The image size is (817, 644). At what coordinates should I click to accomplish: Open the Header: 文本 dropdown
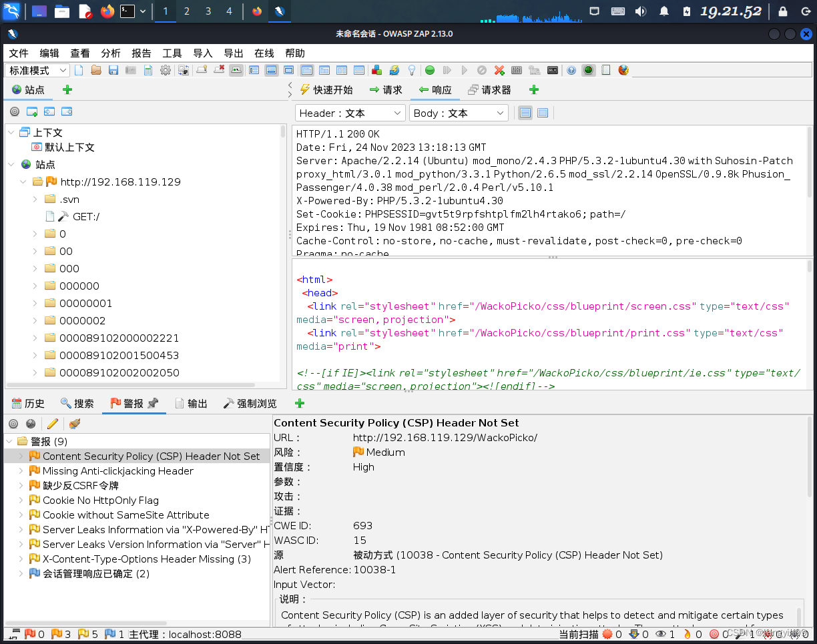(350, 113)
